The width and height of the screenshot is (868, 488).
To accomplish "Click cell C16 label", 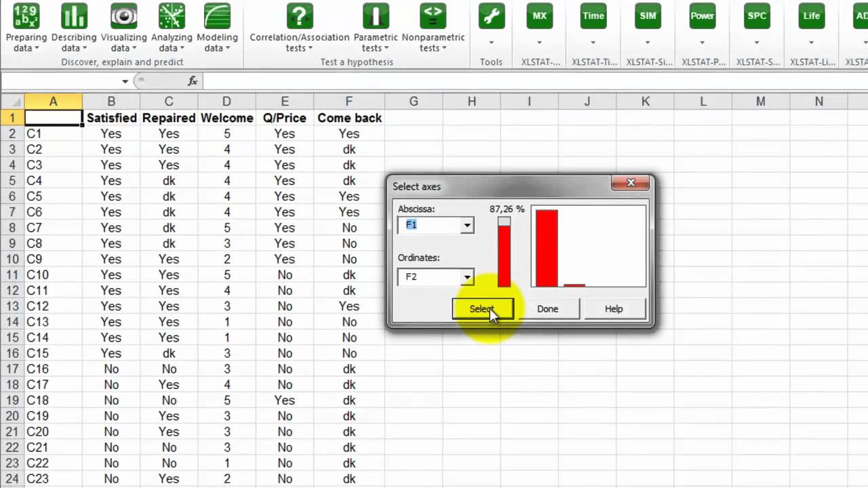I will click(53, 369).
